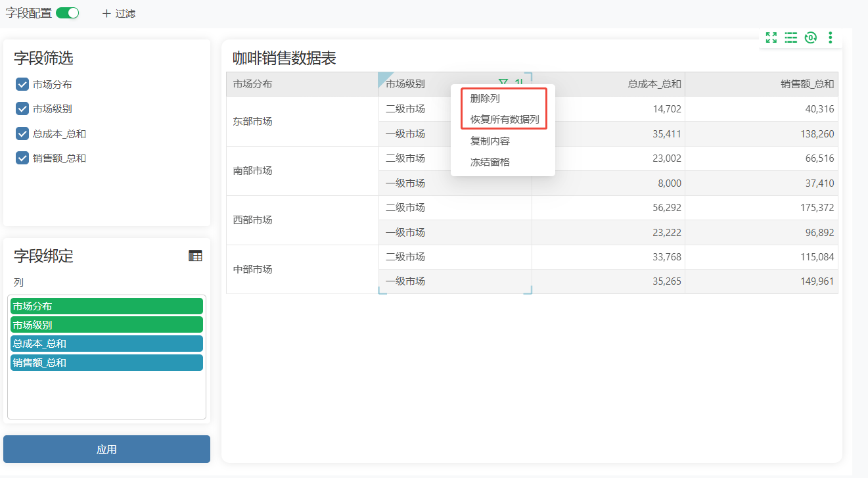Uncheck the 销售额_总和 checkbox
This screenshot has height=478, width=868.
[x=22, y=158]
